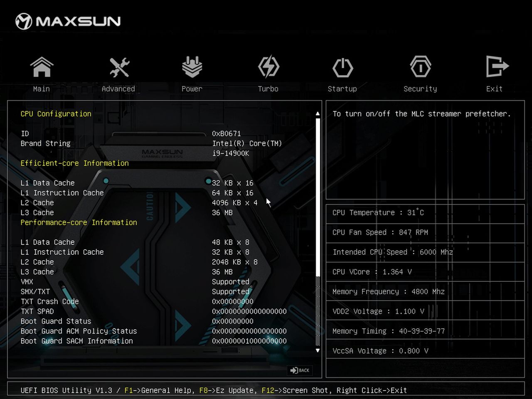532x399 pixels.
Task: Open the Security shield icon
Action: 421,66
